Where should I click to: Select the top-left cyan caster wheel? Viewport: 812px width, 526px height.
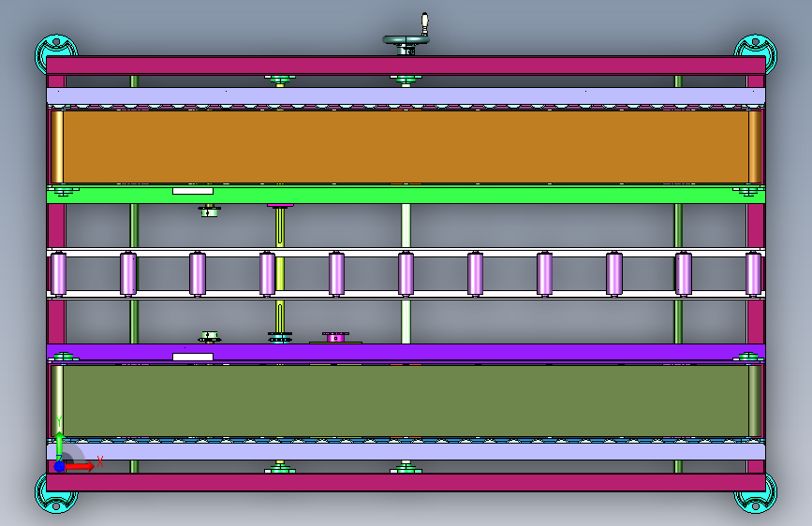coord(55,47)
